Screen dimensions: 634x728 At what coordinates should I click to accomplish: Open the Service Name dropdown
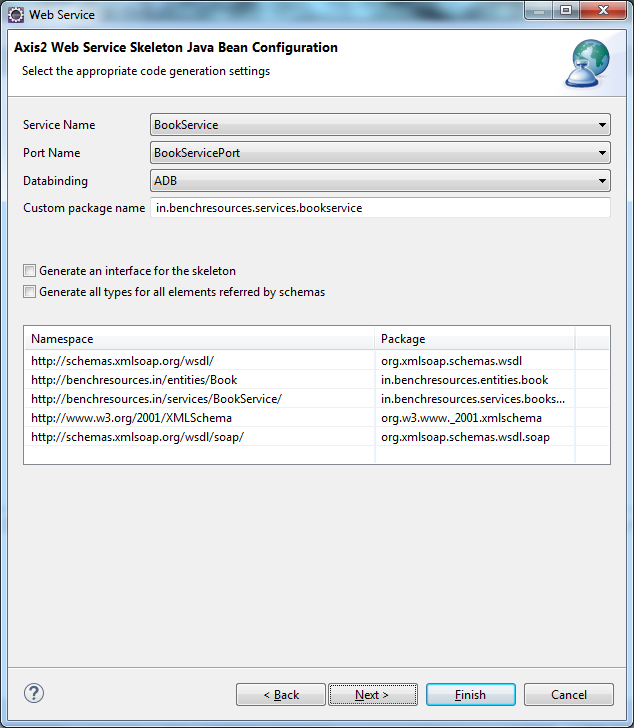click(380, 125)
